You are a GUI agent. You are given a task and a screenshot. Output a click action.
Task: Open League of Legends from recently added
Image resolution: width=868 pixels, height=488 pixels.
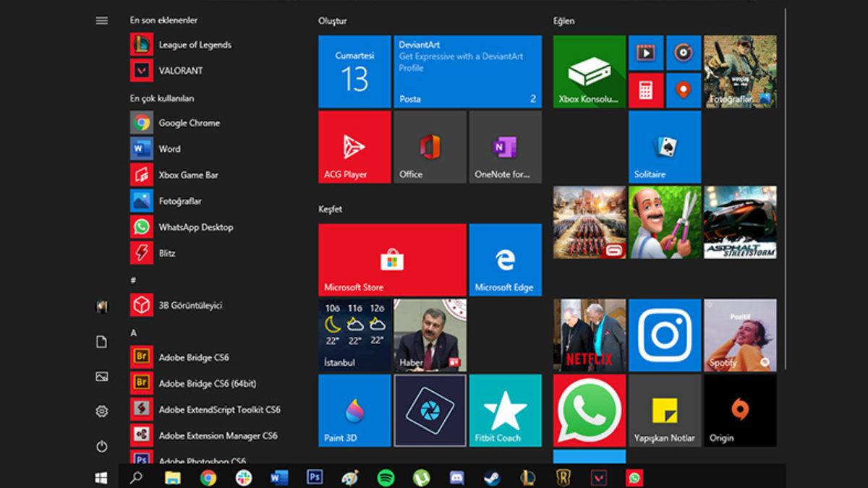point(194,45)
